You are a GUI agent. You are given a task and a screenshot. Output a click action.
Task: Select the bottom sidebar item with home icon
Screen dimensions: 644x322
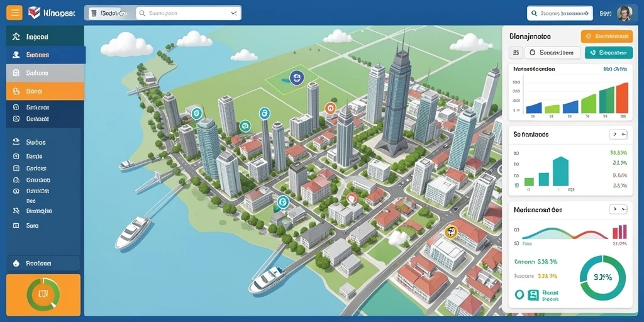[43, 264]
